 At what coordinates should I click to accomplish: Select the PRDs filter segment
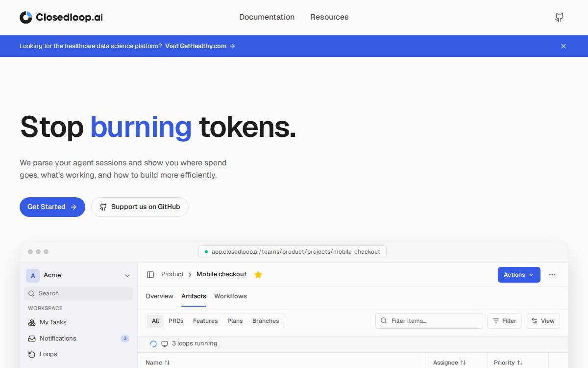point(176,321)
